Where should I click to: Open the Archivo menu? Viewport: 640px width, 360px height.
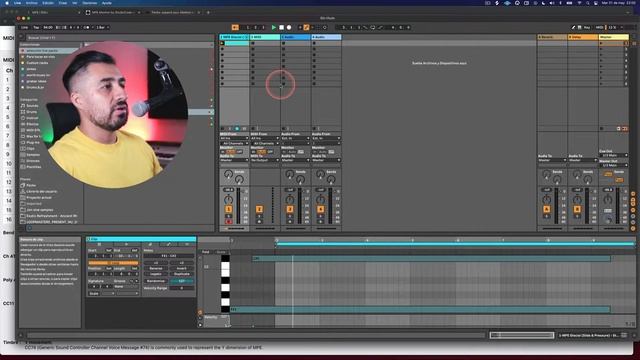pyautogui.click(x=31, y=3)
